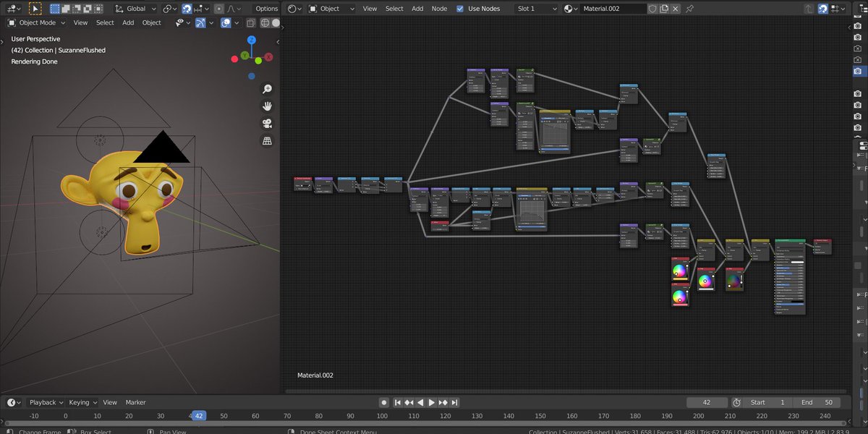Click the red X axis gizmo handle
The width and height of the screenshot is (868, 434).
click(x=268, y=56)
